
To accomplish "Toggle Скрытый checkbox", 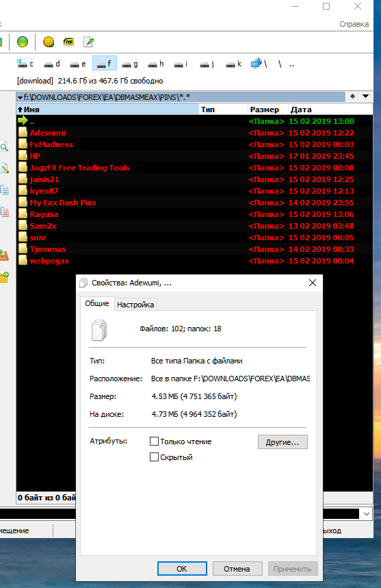I will coord(154,457).
